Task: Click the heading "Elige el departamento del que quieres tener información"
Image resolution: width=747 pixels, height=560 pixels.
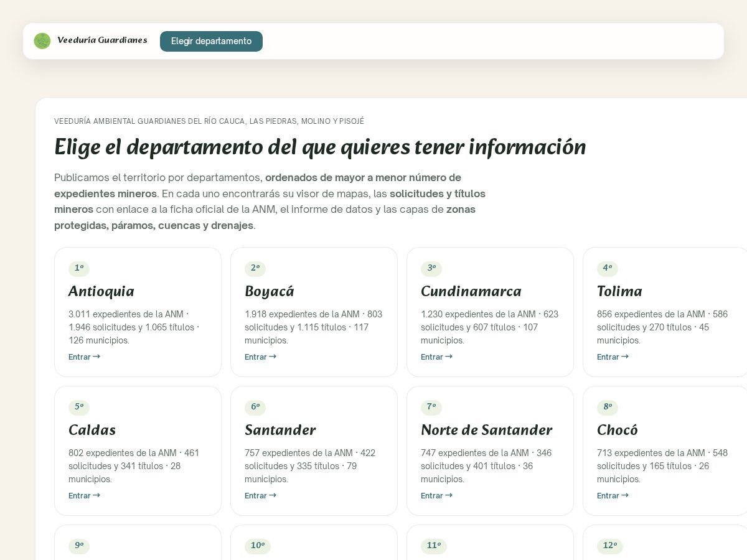Action: pyautogui.click(x=320, y=147)
